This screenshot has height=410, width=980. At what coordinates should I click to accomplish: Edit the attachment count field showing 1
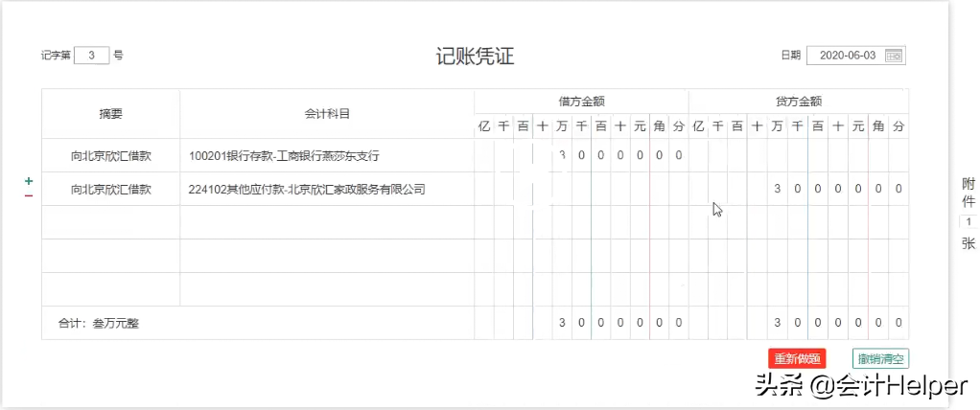click(968, 221)
